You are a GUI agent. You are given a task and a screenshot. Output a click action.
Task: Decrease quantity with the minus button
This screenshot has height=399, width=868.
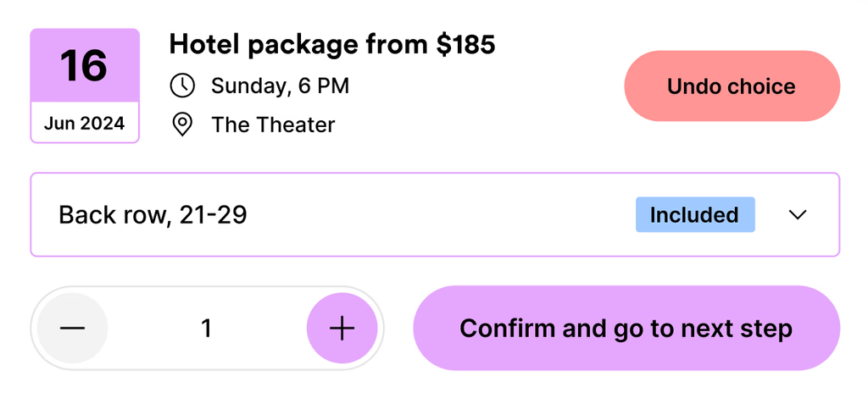tap(73, 329)
